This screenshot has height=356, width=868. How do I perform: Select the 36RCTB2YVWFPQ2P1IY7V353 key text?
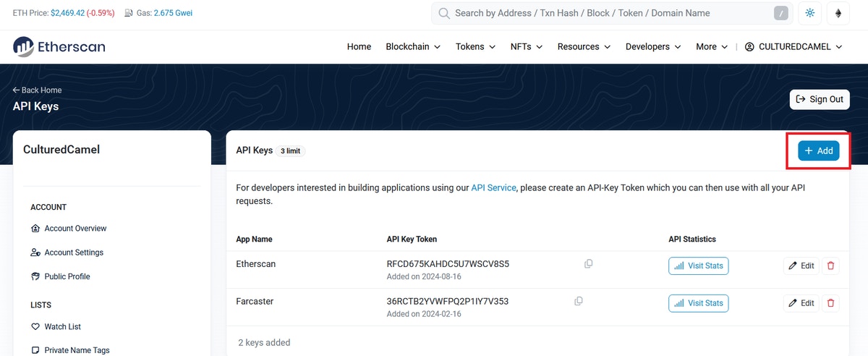click(x=448, y=301)
